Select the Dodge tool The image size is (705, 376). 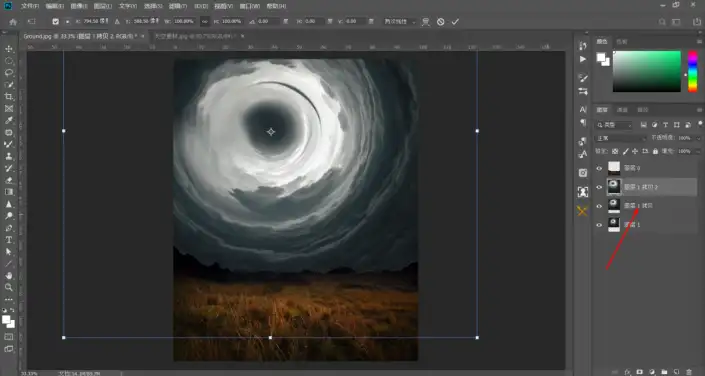pyautogui.click(x=9, y=216)
